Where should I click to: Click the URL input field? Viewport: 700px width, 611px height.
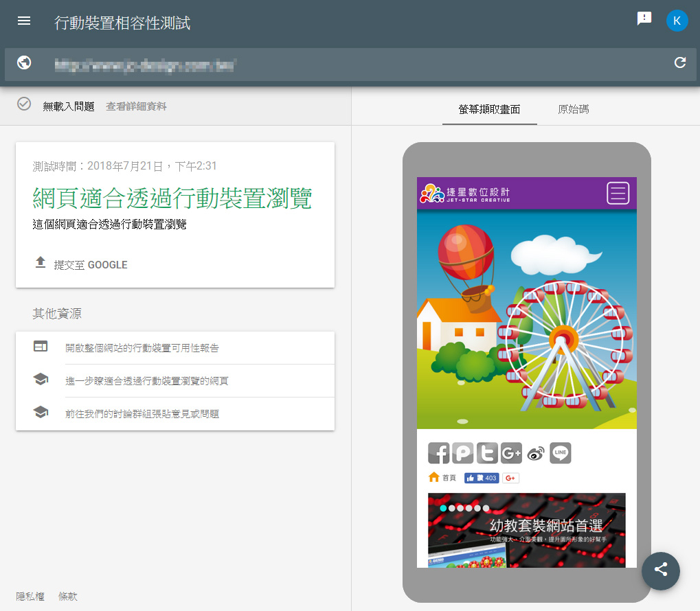(x=343, y=65)
